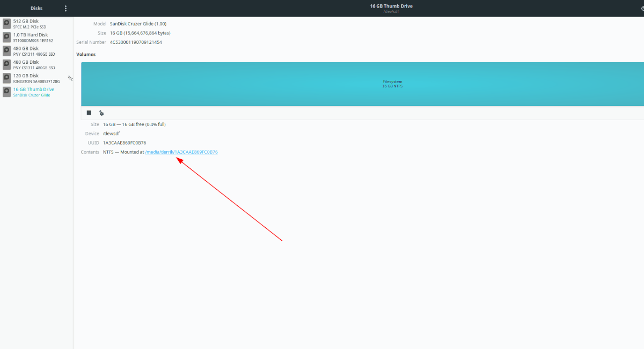The width and height of the screenshot is (644, 349).
Task: Open additional partition options gear menu
Action: 101,113
